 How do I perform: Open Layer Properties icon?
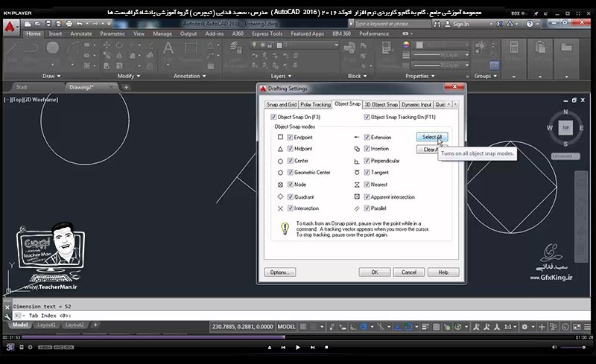[236, 48]
